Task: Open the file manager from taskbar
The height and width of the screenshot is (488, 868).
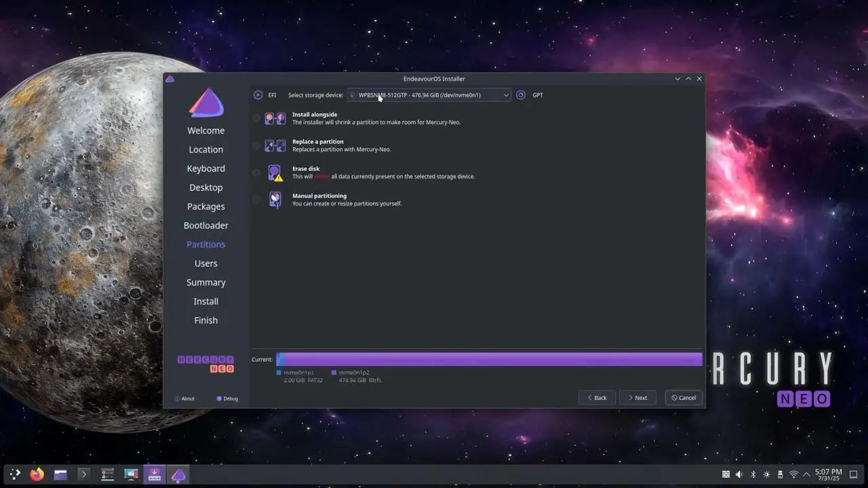Action: (61, 474)
